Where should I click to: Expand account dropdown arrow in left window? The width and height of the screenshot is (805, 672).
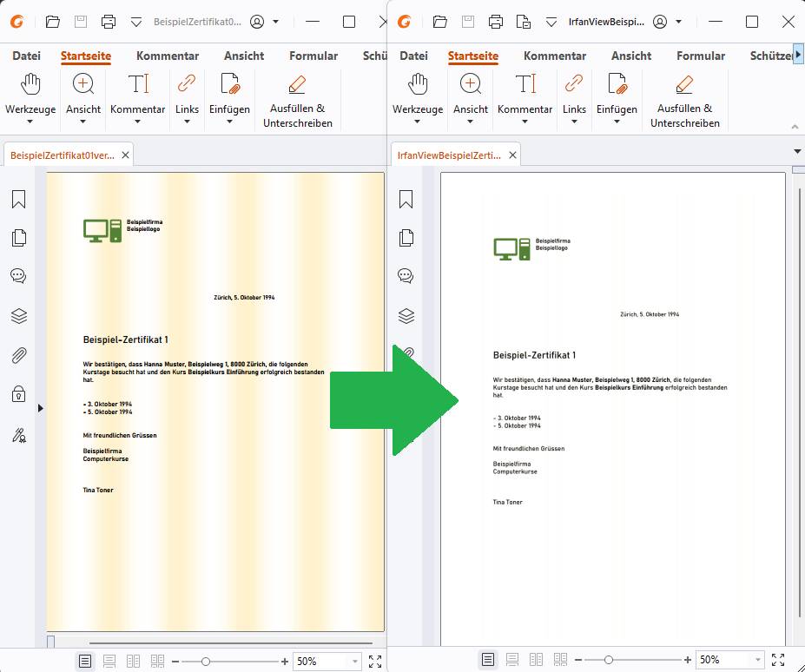275,22
